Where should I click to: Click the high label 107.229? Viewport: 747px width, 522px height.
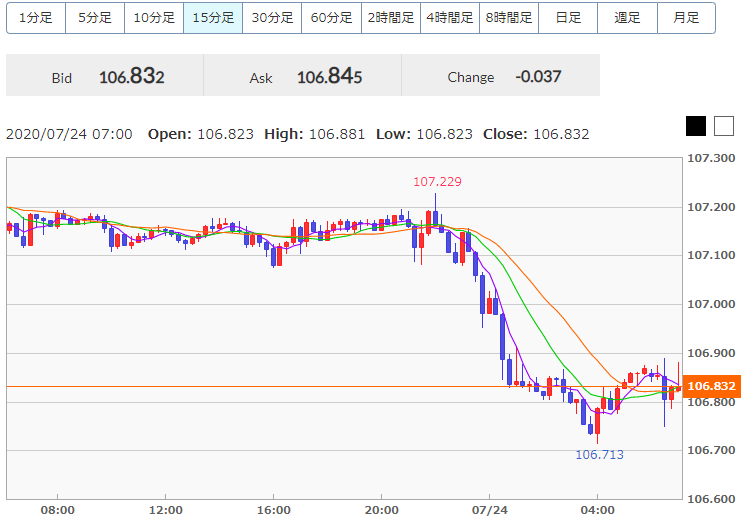437,182
